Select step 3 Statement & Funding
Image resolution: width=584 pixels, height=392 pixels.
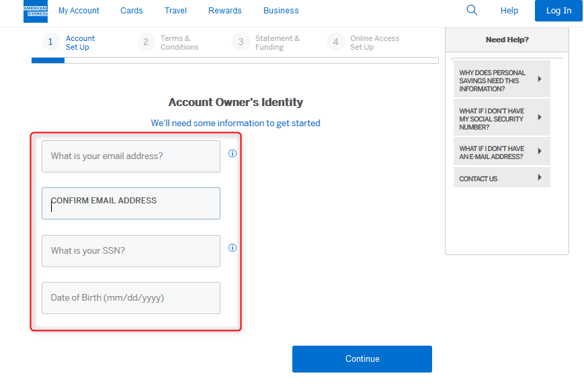266,42
